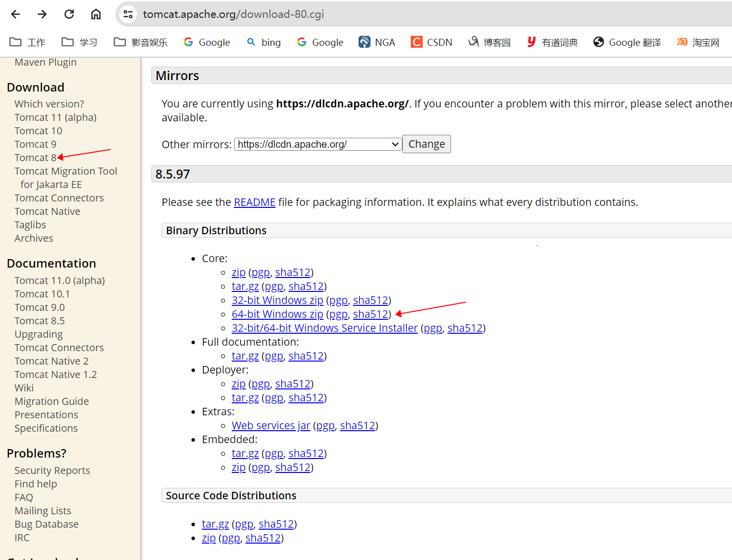Open Taglibs in sidebar

click(x=30, y=225)
